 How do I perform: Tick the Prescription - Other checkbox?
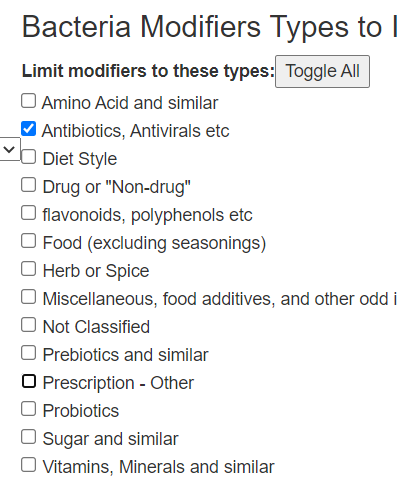pos(29,381)
